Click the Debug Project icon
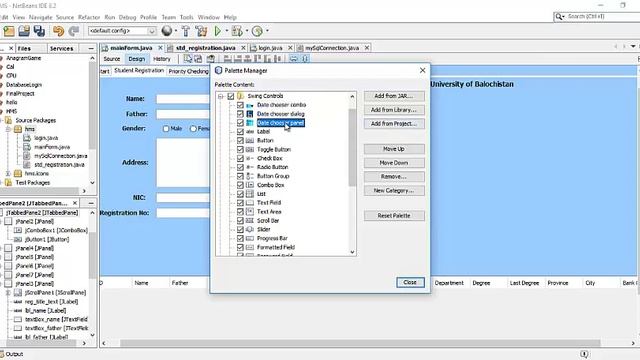640x360 pixels. (237, 31)
